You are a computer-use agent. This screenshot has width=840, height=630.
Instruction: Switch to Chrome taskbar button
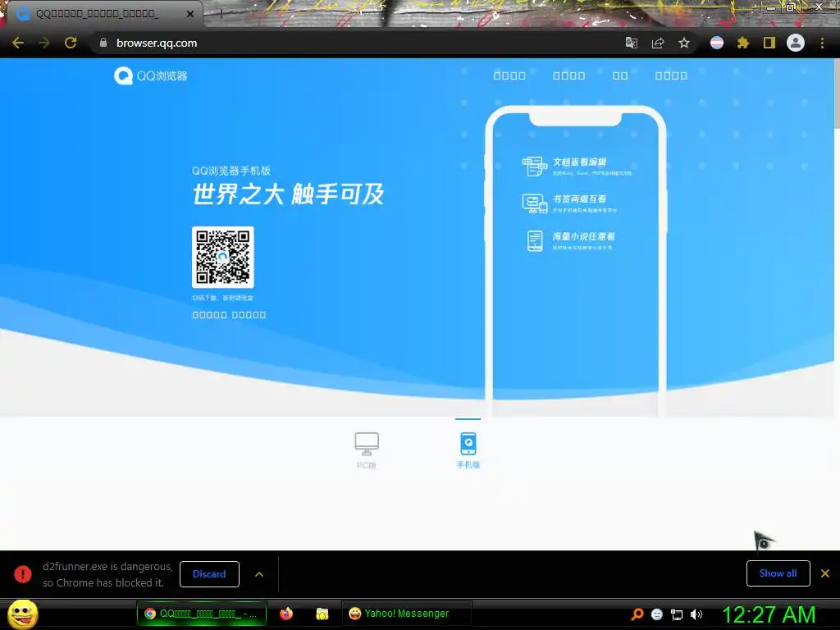click(x=202, y=614)
